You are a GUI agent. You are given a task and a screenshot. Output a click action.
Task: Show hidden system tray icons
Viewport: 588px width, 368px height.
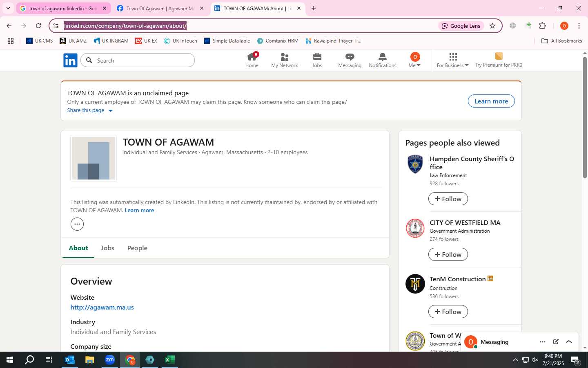click(515, 360)
